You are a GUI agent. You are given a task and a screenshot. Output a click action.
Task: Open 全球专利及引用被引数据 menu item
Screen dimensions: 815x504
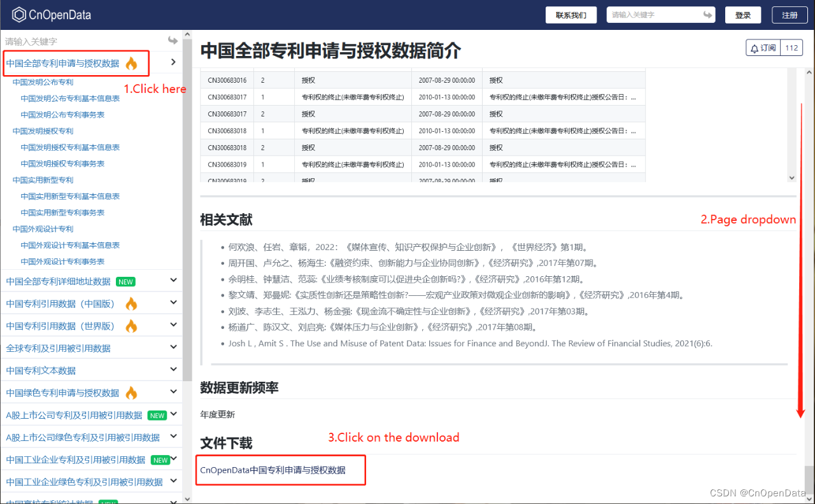pos(58,348)
